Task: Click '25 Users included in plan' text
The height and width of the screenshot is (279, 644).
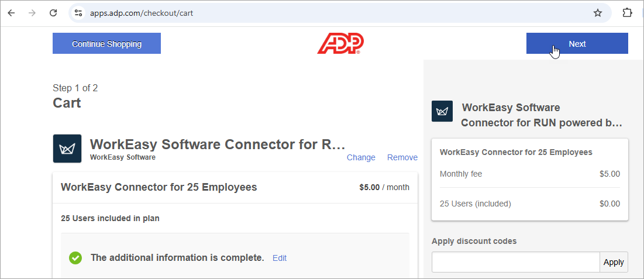Action: (110, 219)
